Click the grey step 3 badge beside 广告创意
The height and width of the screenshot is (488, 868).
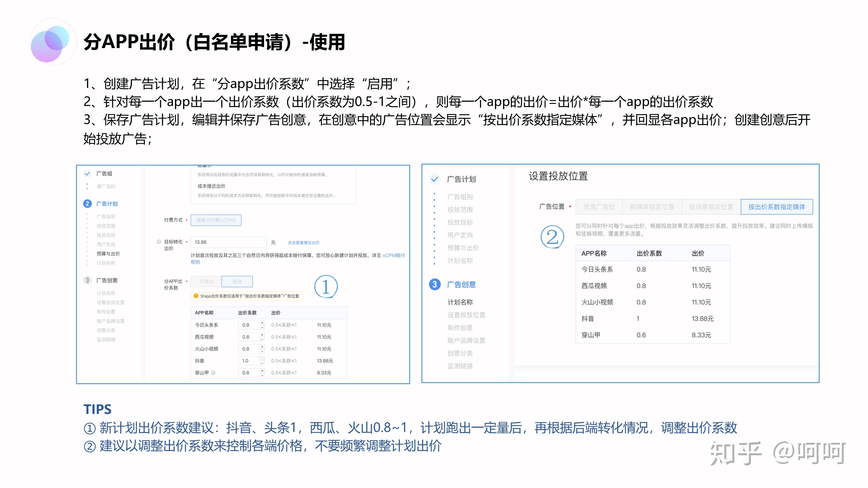pos(87,280)
